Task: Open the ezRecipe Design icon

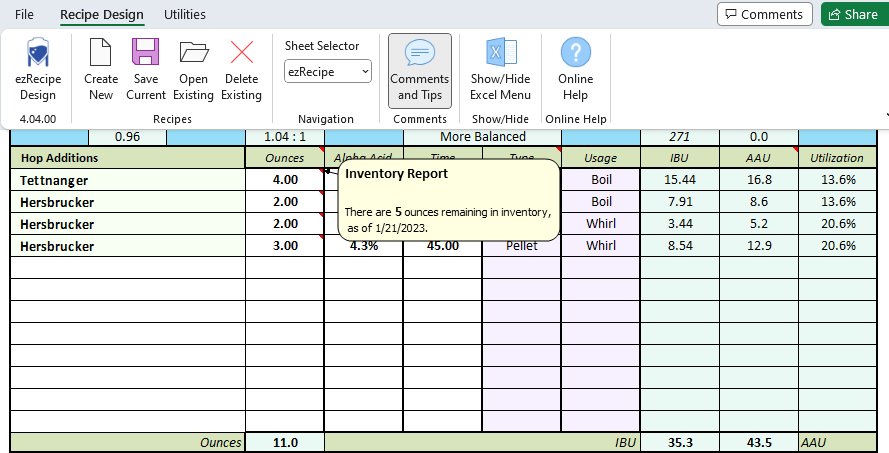Action: pyautogui.click(x=38, y=70)
